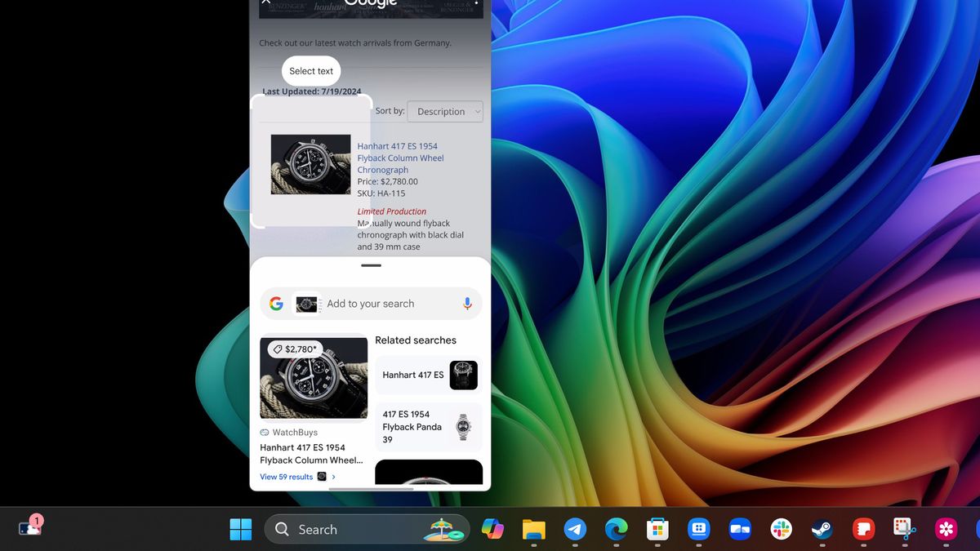The height and width of the screenshot is (551, 980).
Task: Click the Add to your search field
Action: 372,303
